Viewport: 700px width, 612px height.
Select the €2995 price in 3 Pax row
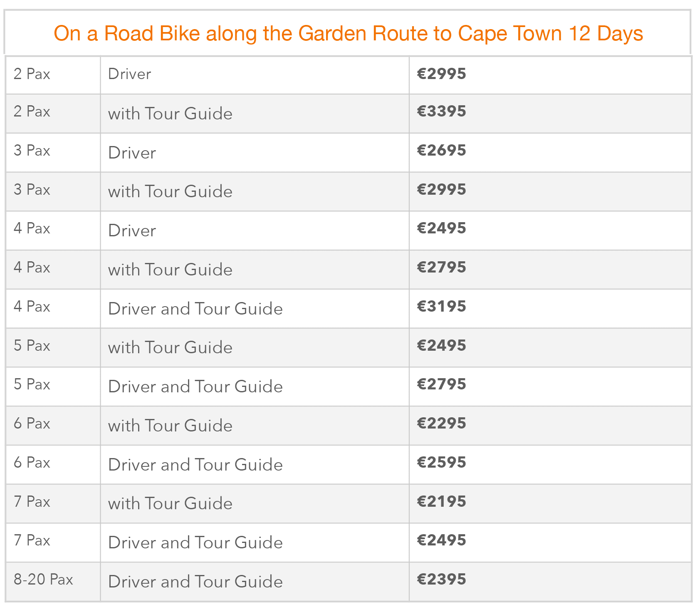pos(441,190)
